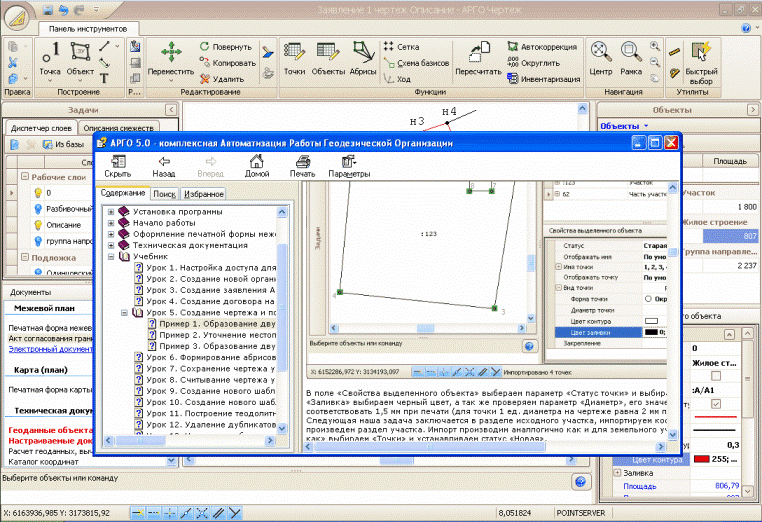Select the Точка point tool

click(50, 58)
